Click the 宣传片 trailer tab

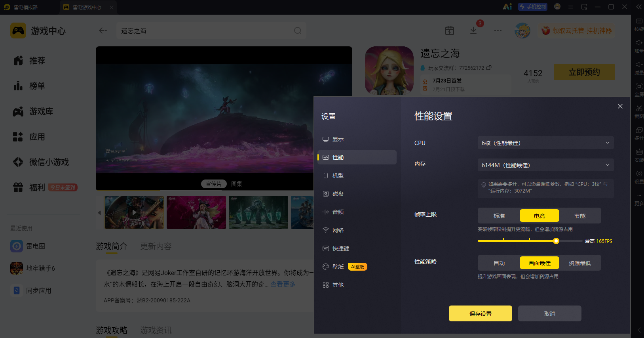[214, 184]
